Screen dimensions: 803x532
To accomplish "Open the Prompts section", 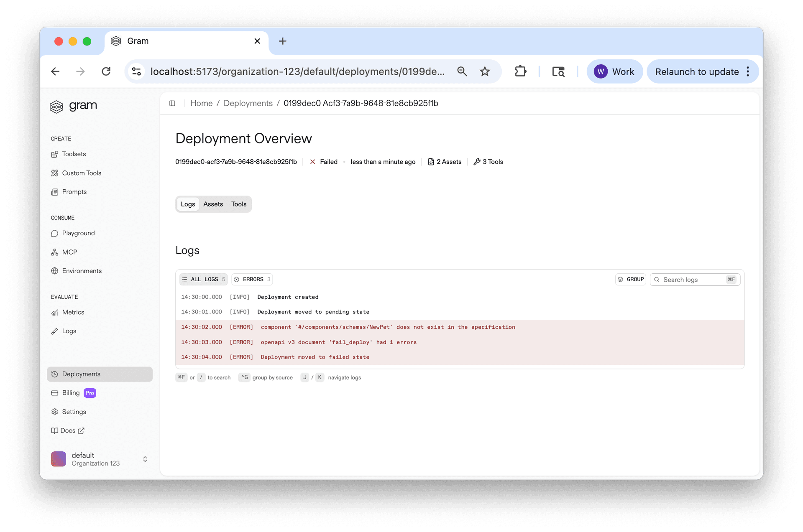I will click(x=74, y=191).
